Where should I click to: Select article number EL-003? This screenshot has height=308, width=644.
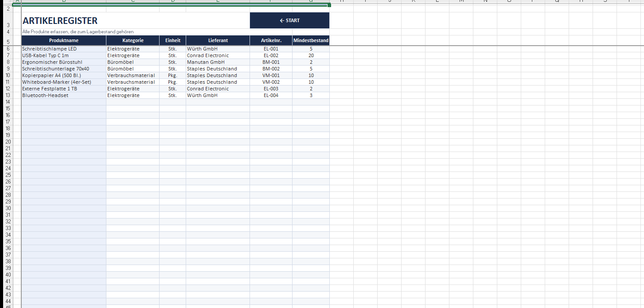tap(271, 89)
